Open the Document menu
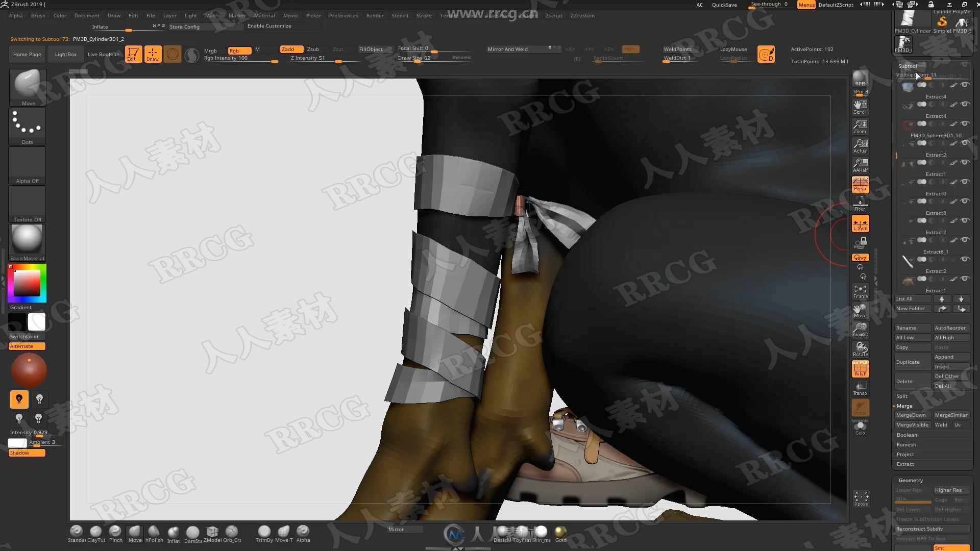Image resolution: width=980 pixels, height=551 pixels. [x=87, y=15]
